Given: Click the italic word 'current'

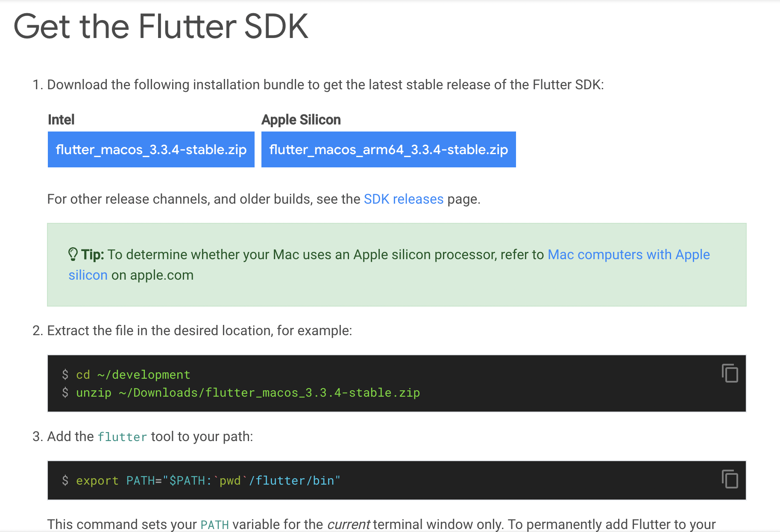Looking at the screenshot, I should (349, 524).
